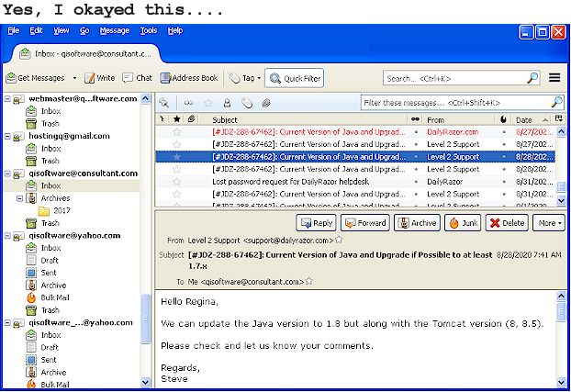
Task: Open the column picker icon
Action: pos(559,118)
